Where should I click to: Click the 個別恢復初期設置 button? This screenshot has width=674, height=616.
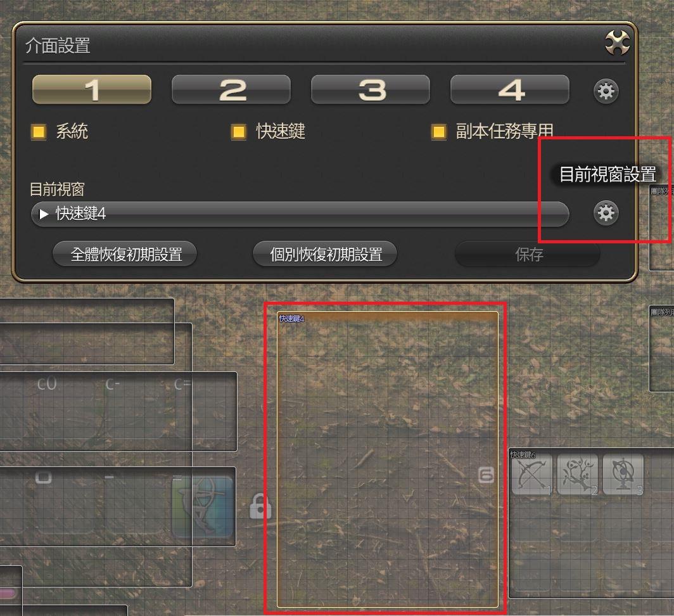coord(325,254)
